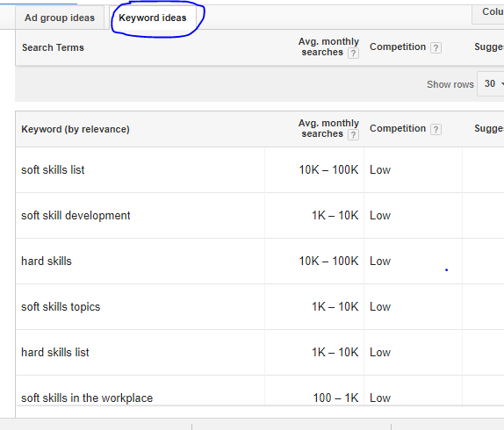This screenshot has height=430, width=504.
Task: Select the soft skills topics keyword
Action: (x=61, y=306)
